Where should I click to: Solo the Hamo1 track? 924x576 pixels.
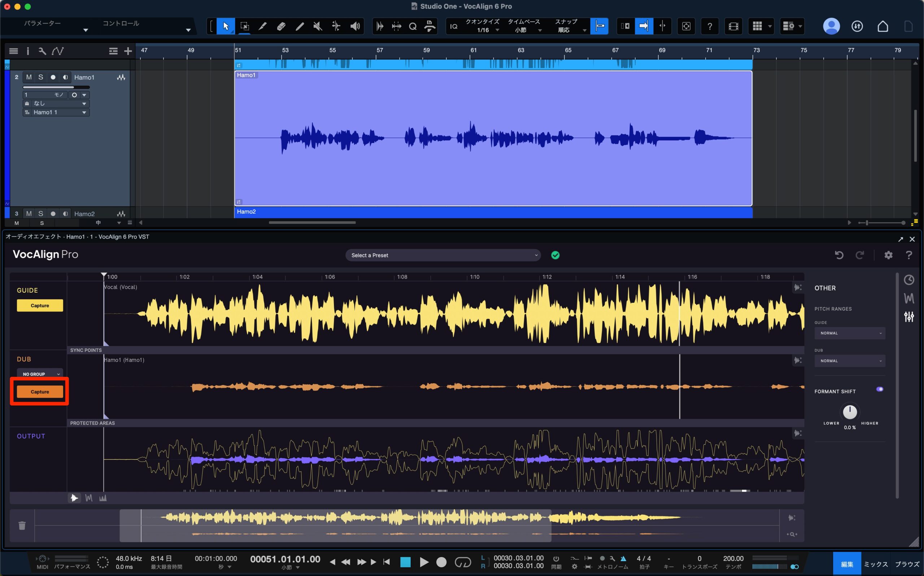click(x=41, y=77)
